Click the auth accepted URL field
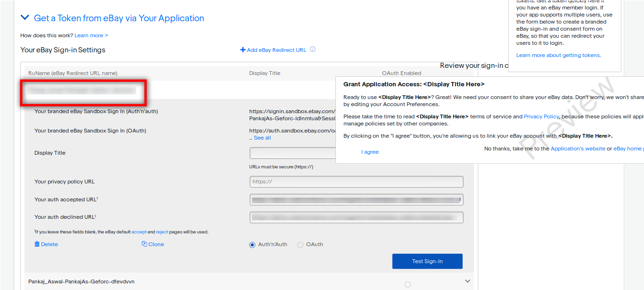Viewport: 644px width, 290px height. (x=356, y=199)
